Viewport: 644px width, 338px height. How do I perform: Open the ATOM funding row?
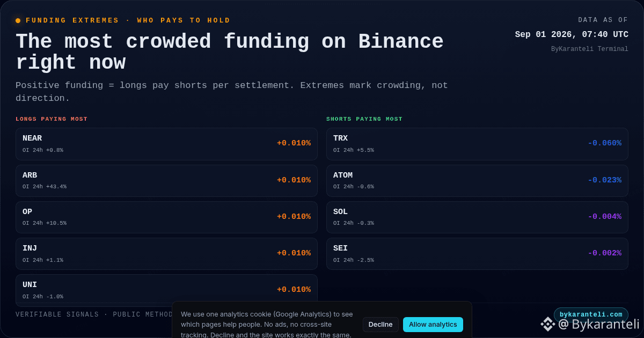point(477,181)
